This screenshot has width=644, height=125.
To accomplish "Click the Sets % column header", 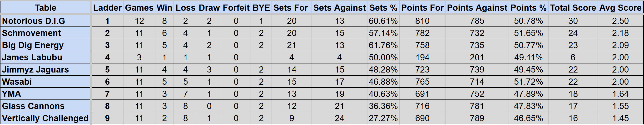I will [383, 8].
